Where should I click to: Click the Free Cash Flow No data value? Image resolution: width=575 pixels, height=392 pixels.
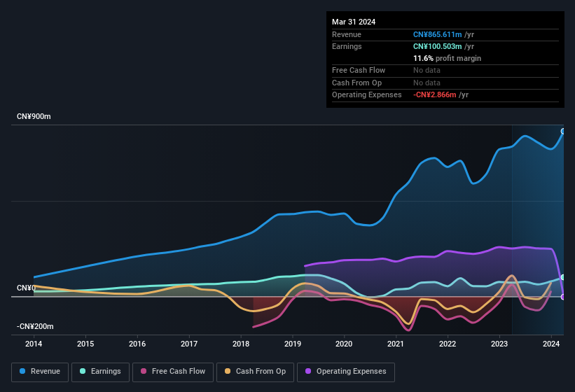click(x=427, y=70)
